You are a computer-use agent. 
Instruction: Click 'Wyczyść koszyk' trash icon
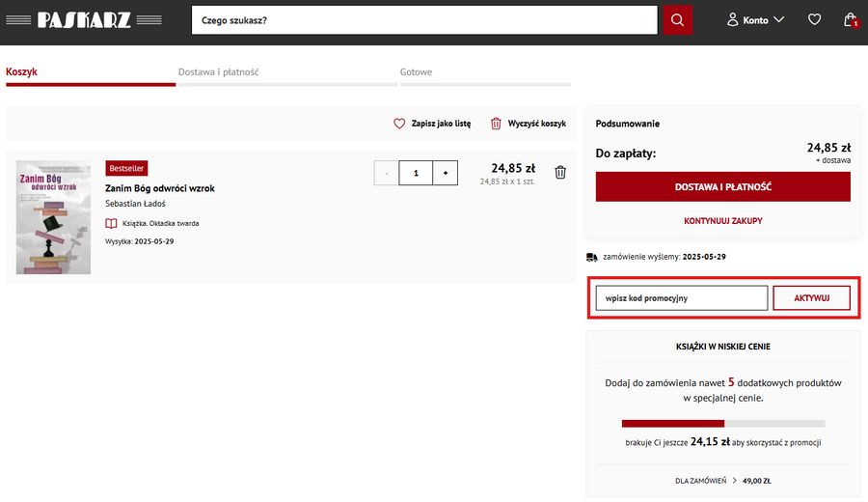[x=496, y=124]
